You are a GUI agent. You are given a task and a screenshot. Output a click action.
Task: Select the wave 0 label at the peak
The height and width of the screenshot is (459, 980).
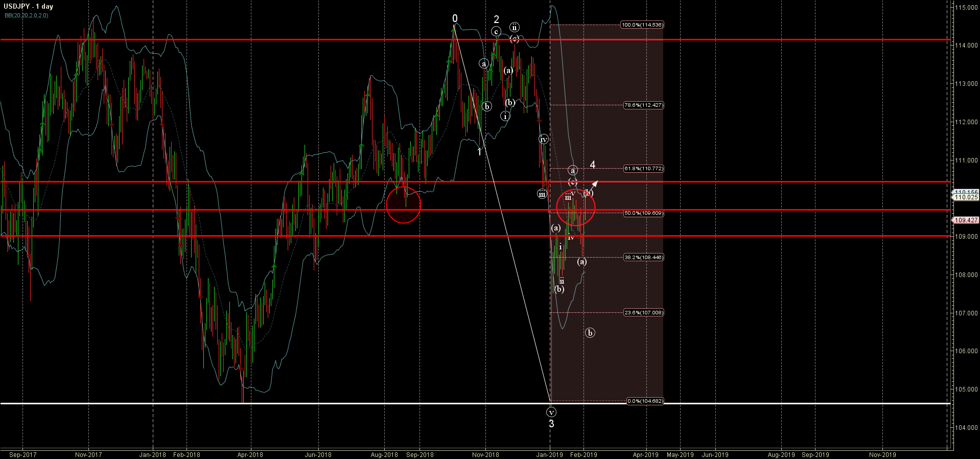click(455, 19)
